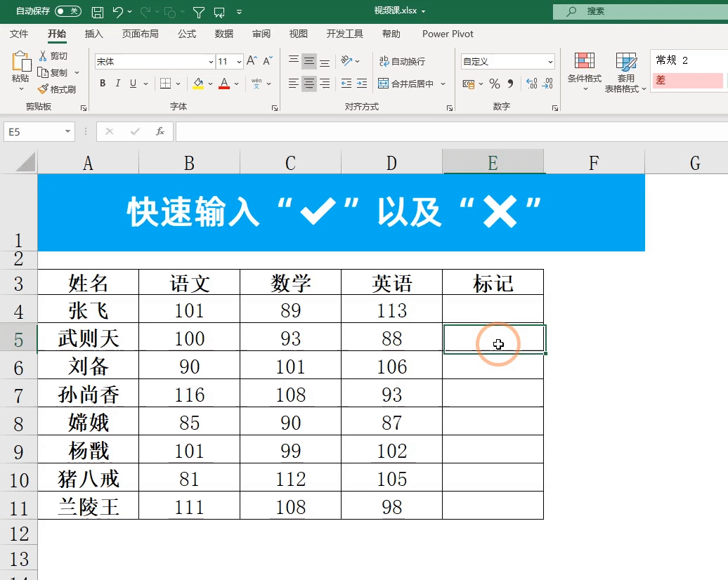Click top align icon
The height and width of the screenshot is (580, 728).
(x=294, y=61)
